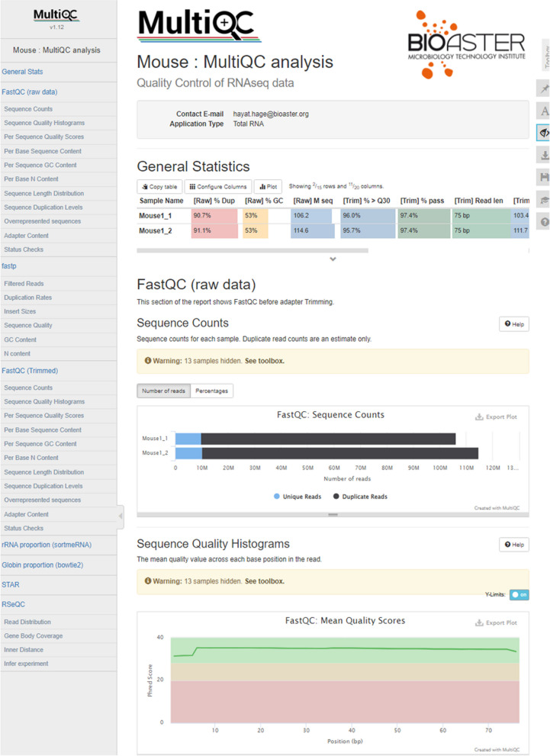Sort by the [Raw] M seq column
This screenshot has height=756, width=550.
tap(313, 201)
